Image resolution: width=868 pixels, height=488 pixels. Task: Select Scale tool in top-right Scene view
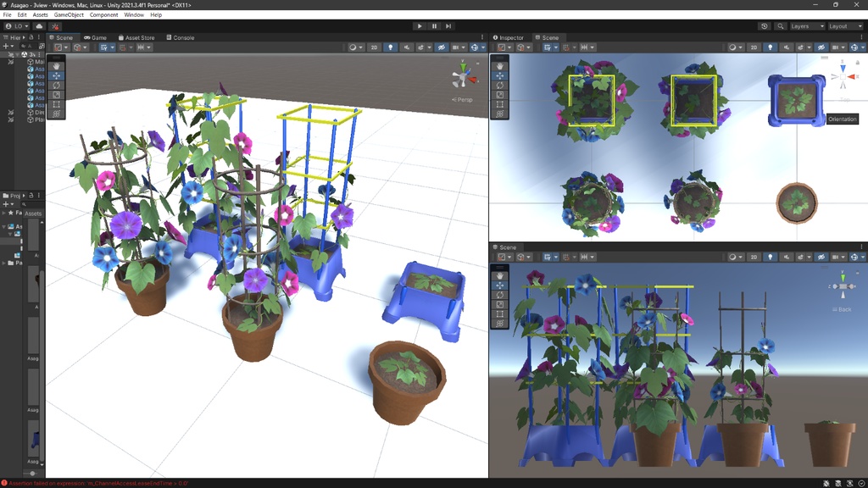click(500, 95)
